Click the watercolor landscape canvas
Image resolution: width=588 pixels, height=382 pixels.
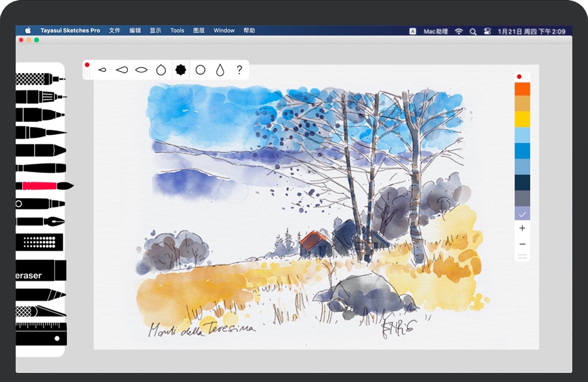tap(316, 207)
